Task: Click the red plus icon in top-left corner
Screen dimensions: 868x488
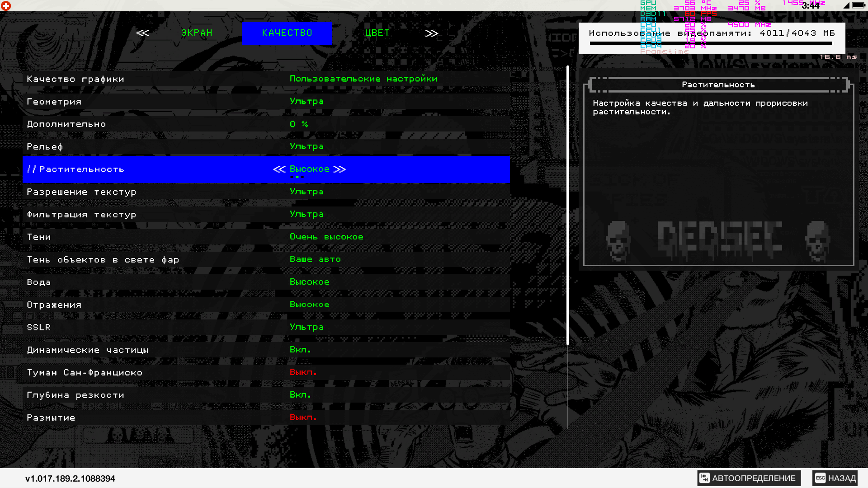Action: (x=6, y=6)
